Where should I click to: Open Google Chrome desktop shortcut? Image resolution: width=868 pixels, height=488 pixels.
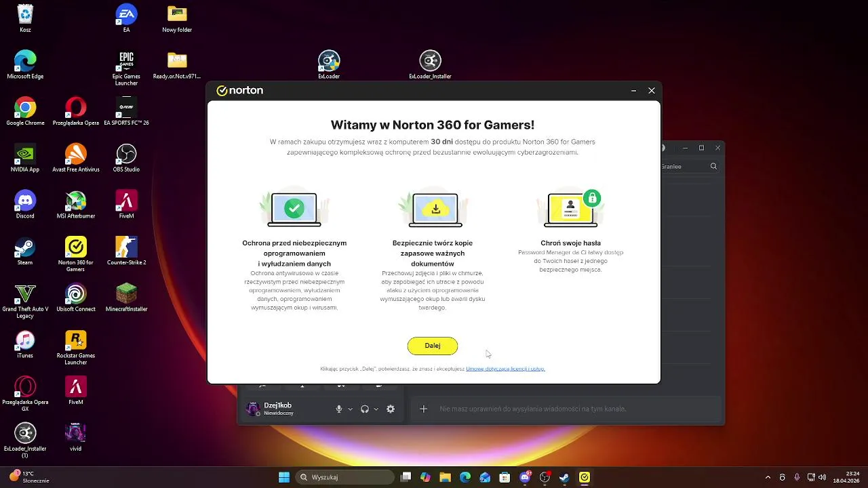click(25, 112)
